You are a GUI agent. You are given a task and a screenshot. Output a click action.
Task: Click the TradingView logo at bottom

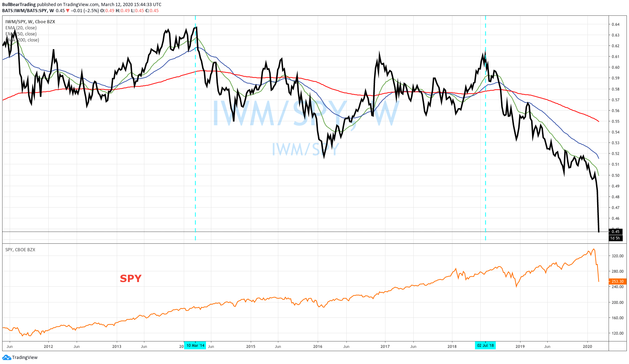point(20,357)
